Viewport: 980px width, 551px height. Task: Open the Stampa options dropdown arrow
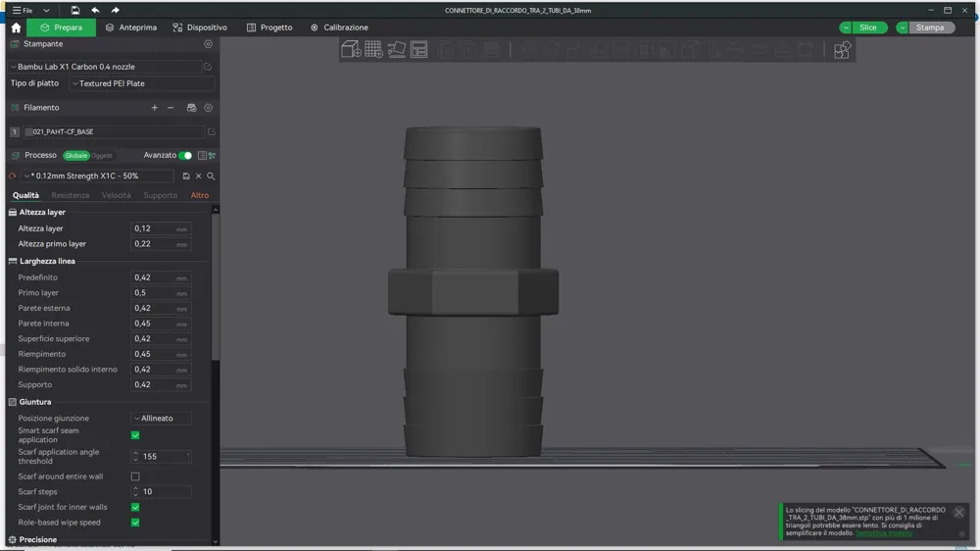click(902, 27)
